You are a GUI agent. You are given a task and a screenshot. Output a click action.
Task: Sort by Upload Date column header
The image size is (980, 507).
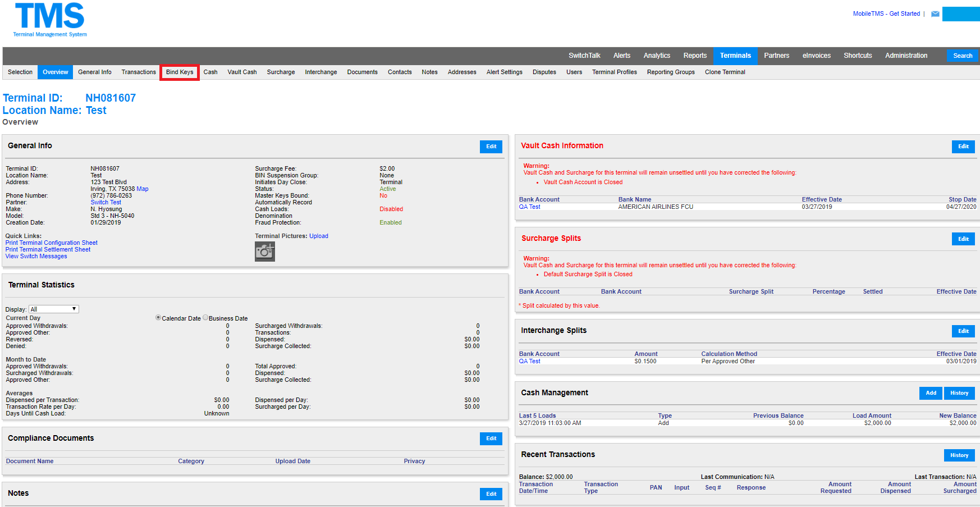pos(292,461)
